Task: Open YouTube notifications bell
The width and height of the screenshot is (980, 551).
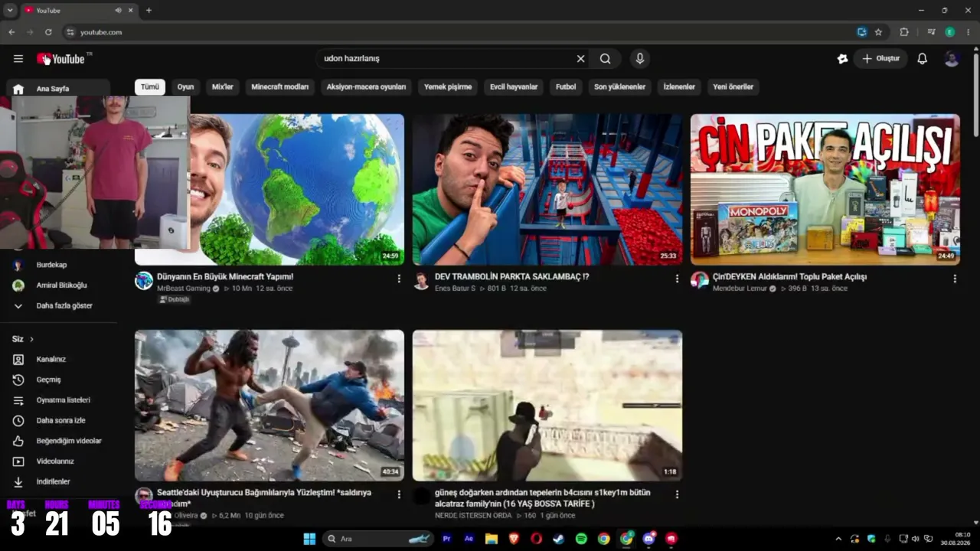Action: tap(923, 59)
